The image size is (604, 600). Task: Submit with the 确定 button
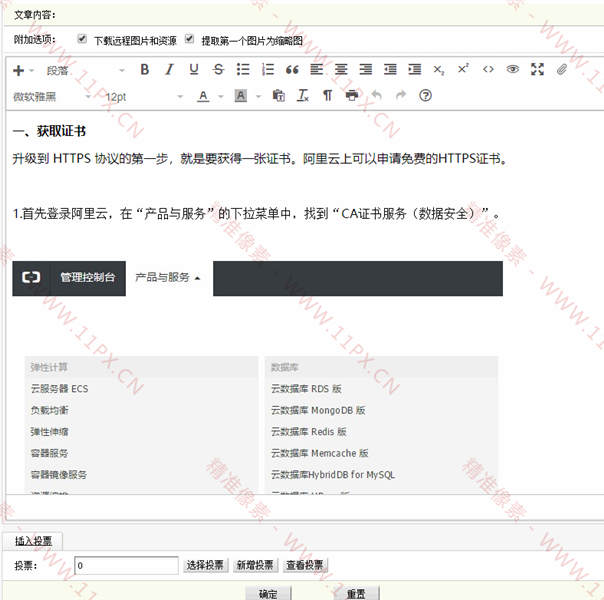[268, 593]
